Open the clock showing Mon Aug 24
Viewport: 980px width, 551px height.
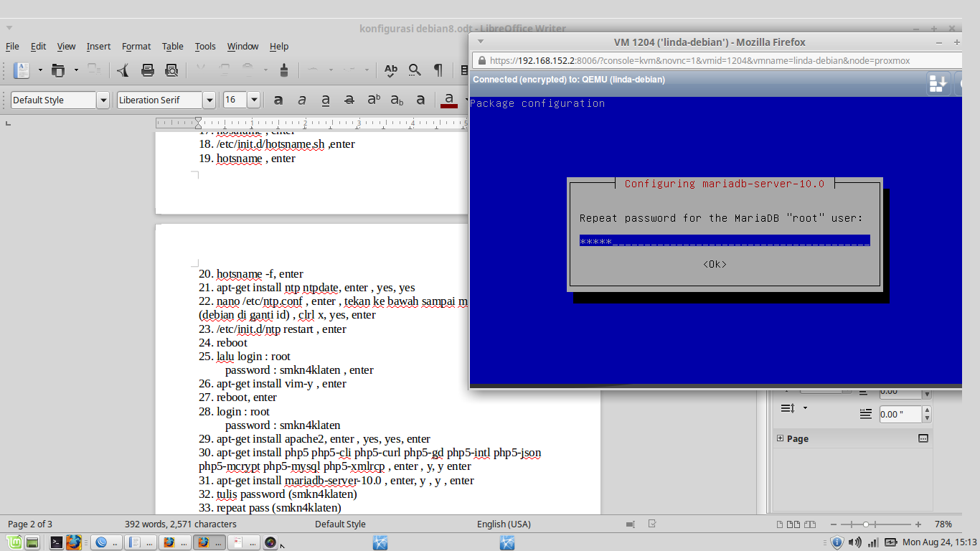tap(940, 542)
